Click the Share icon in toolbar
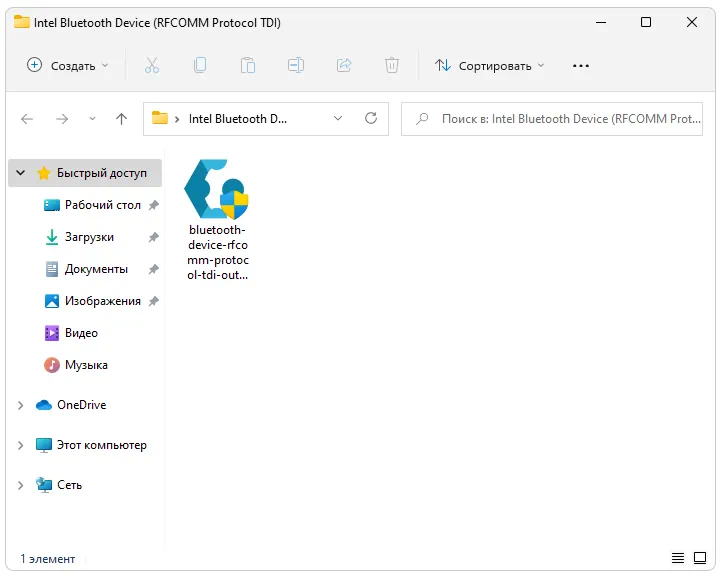 (x=344, y=65)
